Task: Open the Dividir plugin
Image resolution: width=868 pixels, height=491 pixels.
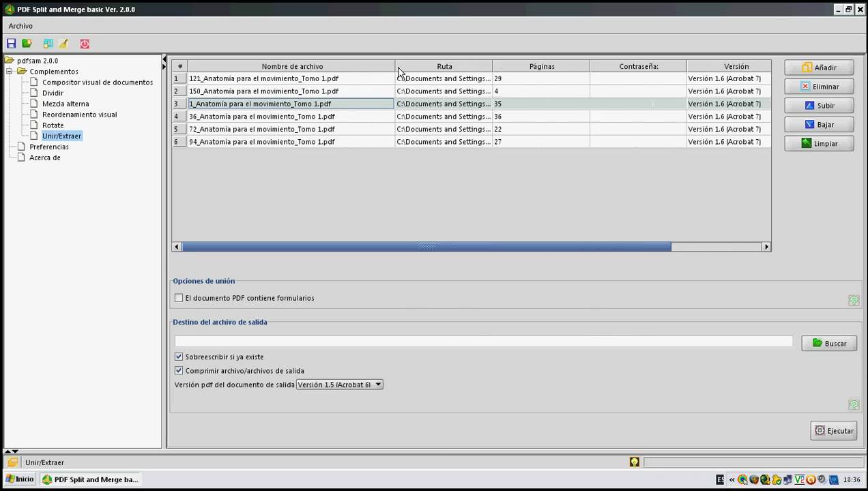Action: [53, 93]
